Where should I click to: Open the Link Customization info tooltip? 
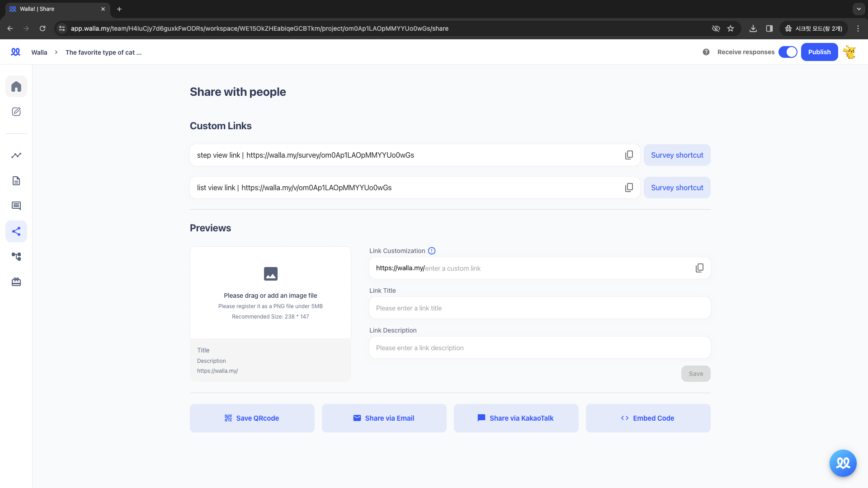pyautogui.click(x=432, y=251)
